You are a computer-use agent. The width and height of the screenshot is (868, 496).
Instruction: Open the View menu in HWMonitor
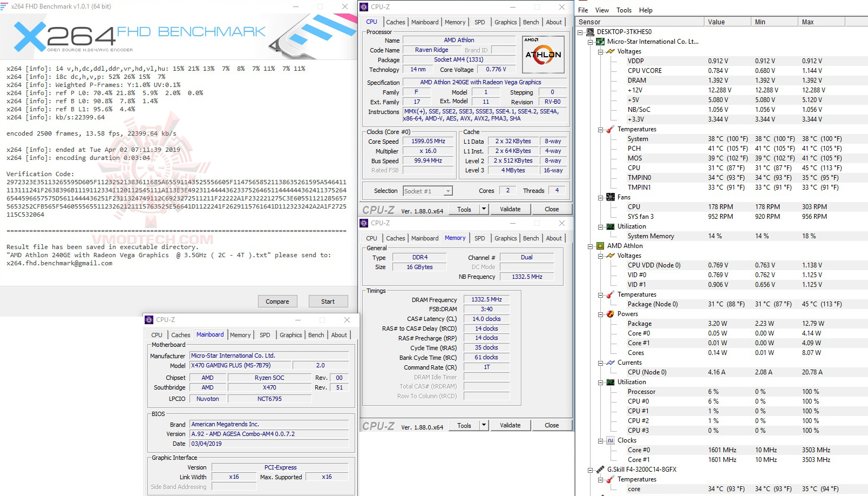click(x=602, y=10)
